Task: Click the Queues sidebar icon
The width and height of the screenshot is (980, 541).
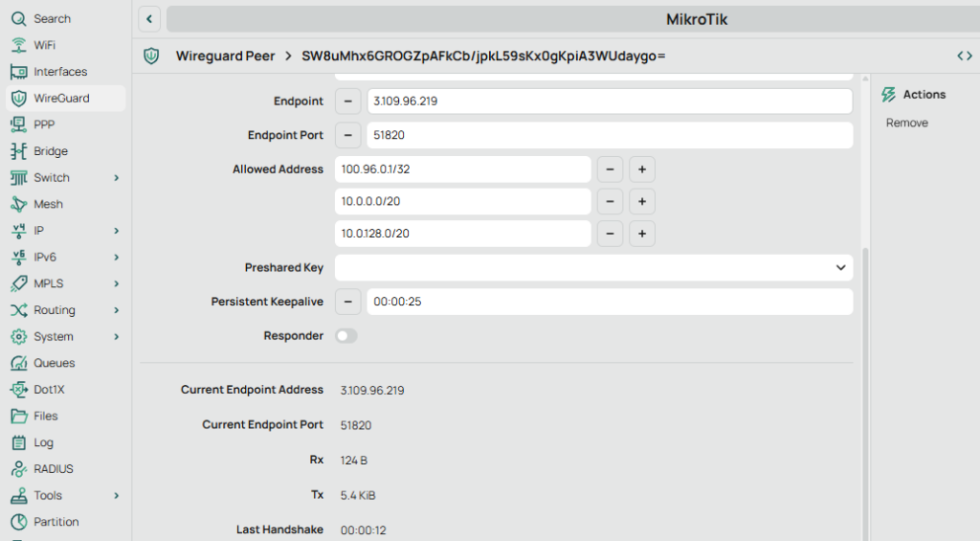Action: (x=18, y=363)
